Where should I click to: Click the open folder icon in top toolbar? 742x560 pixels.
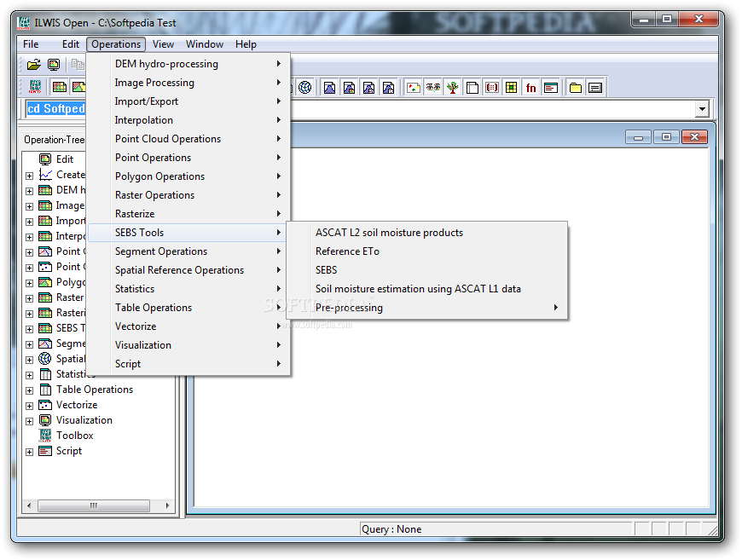pyautogui.click(x=33, y=64)
